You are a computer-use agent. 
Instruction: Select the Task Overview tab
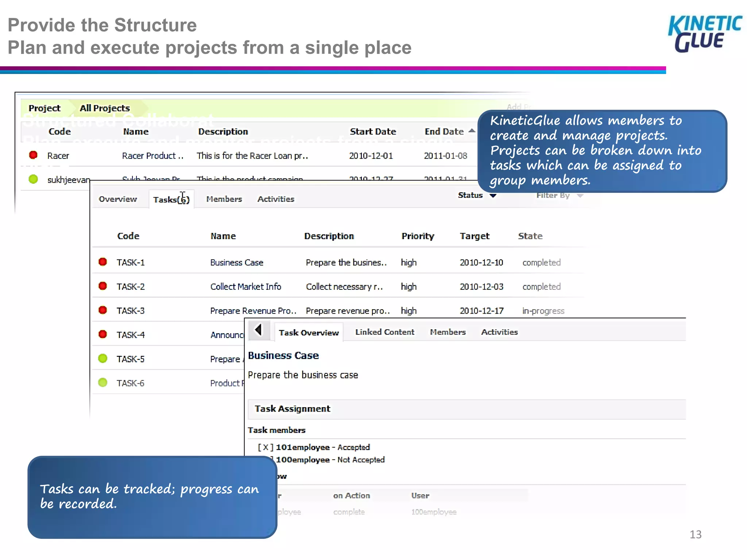(309, 332)
